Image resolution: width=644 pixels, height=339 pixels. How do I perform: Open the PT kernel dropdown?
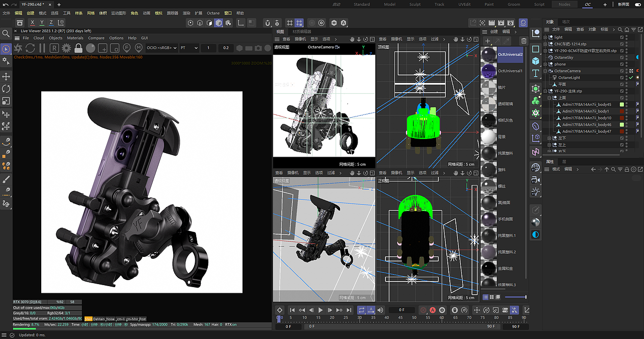tap(189, 48)
